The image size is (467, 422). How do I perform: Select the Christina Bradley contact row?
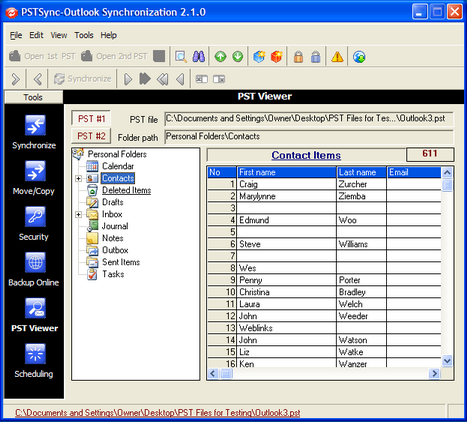tap(324, 292)
